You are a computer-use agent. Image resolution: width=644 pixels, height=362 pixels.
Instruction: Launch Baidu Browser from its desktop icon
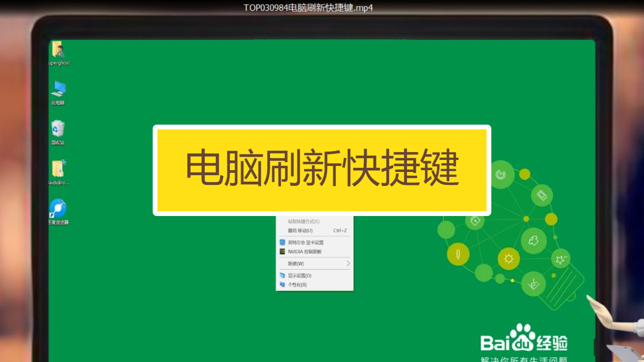pos(57,207)
